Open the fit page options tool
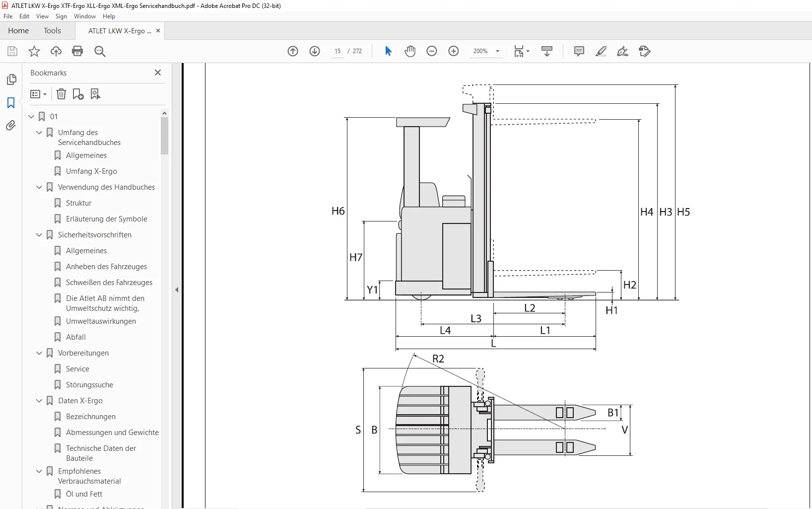Image resolution: width=812 pixels, height=509 pixels. click(522, 51)
